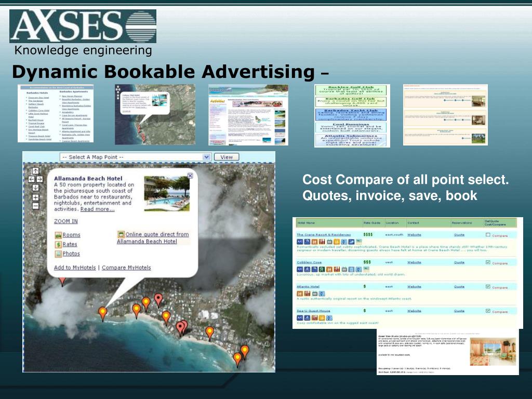The height and width of the screenshot is (399, 532).
Task: Open the Rates link
Action: coord(70,244)
